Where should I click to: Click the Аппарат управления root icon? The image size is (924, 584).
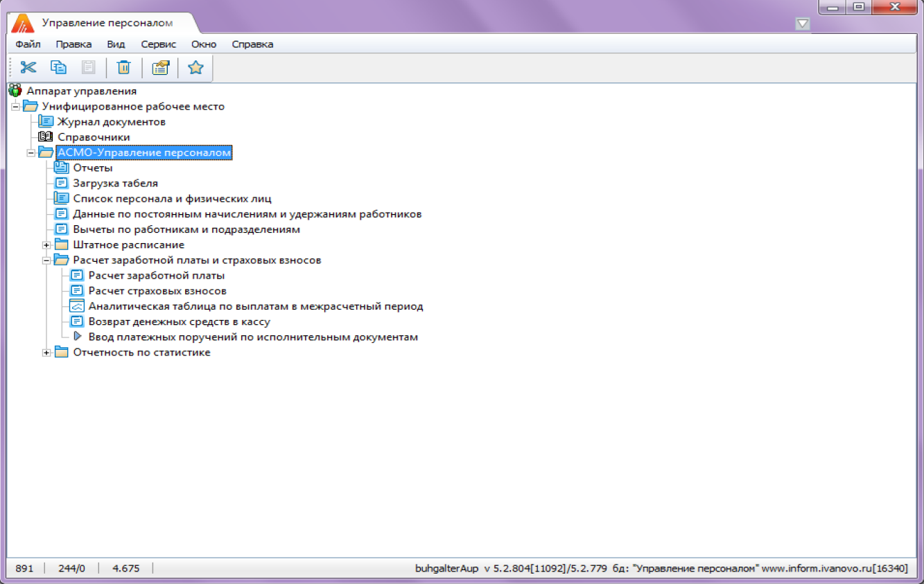click(15, 90)
